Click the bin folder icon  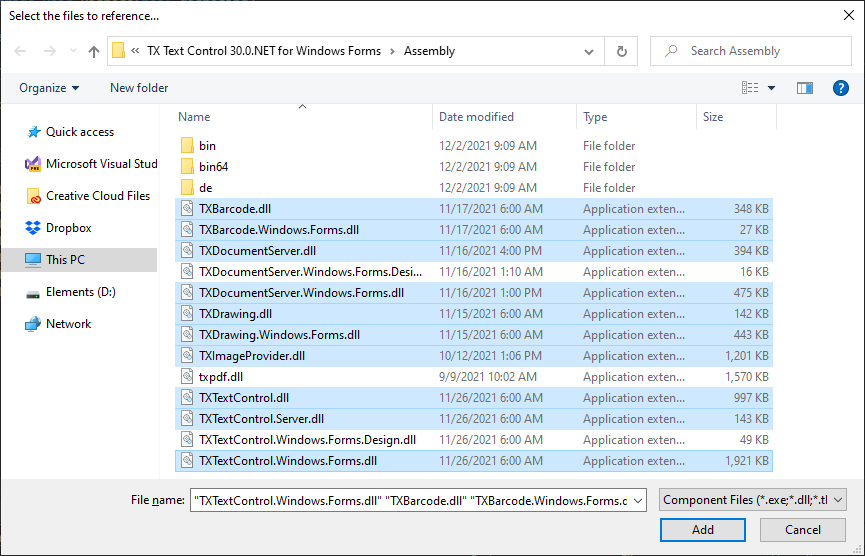coord(187,146)
